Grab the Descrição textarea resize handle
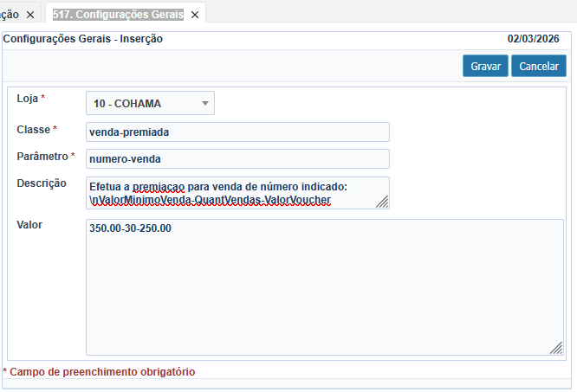The image size is (577, 392). point(382,202)
